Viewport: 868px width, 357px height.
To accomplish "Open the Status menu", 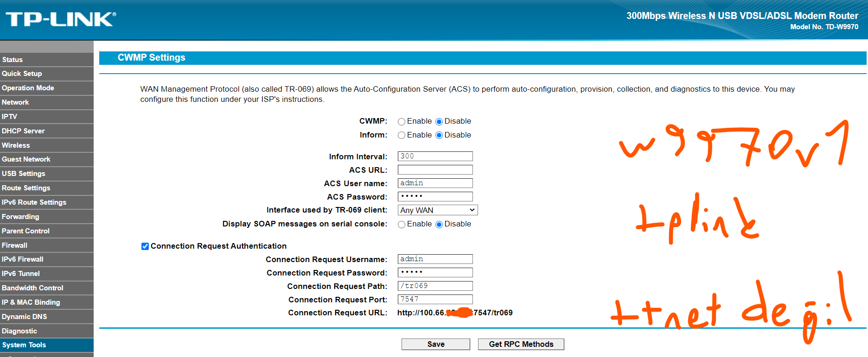I will (x=46, y=60).
